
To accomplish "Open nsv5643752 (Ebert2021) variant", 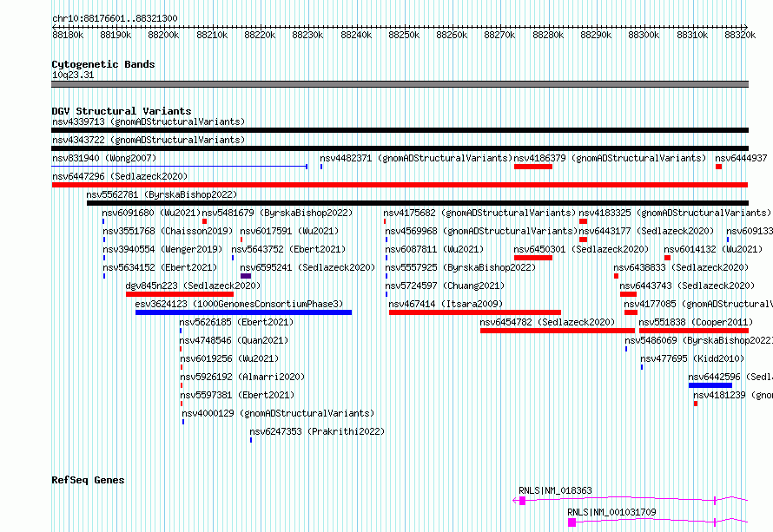I will (x=288, y=249).
